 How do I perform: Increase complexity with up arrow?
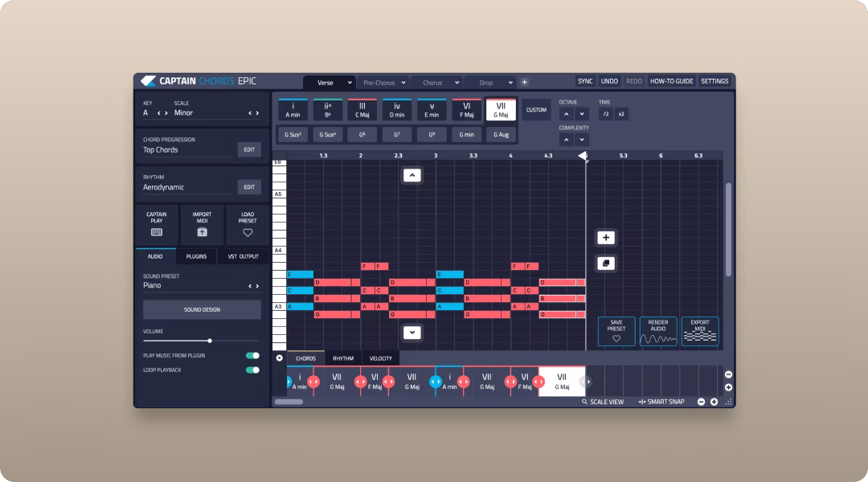pos(567,140)
